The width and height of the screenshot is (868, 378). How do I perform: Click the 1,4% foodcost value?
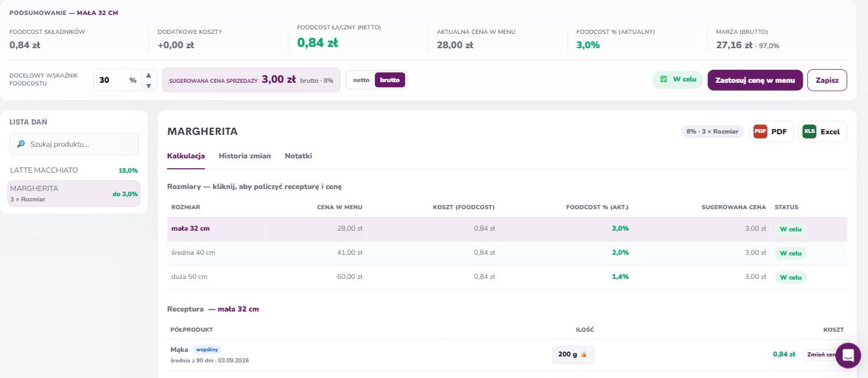click(x=620, y=277)
